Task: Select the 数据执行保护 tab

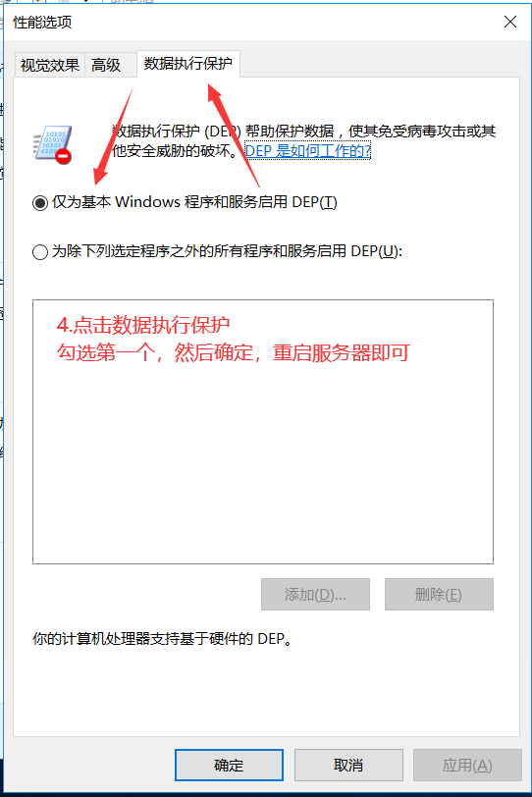Action: tap(188, 64)
